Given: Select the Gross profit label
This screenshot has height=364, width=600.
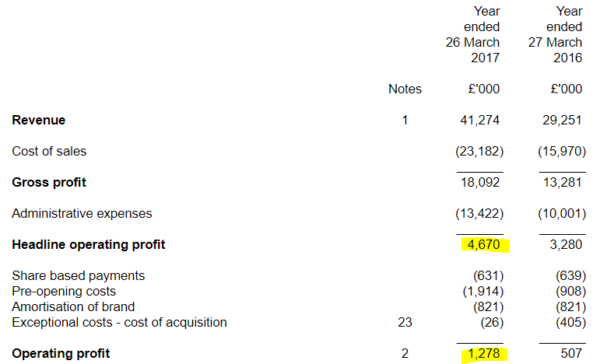Looking at the screenshot, I should [x=49, y=182].
